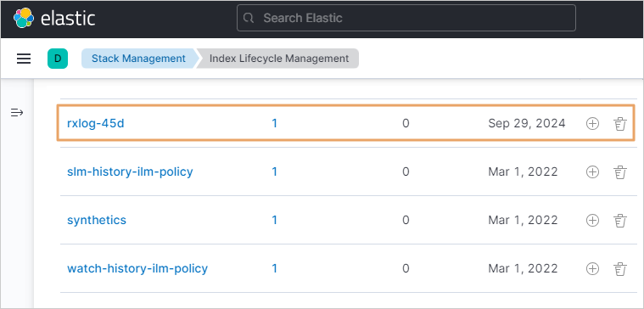This screenshot has width=644, height=309.
Task: Click plus icon for synthetics policy
Action: [592, 220]
